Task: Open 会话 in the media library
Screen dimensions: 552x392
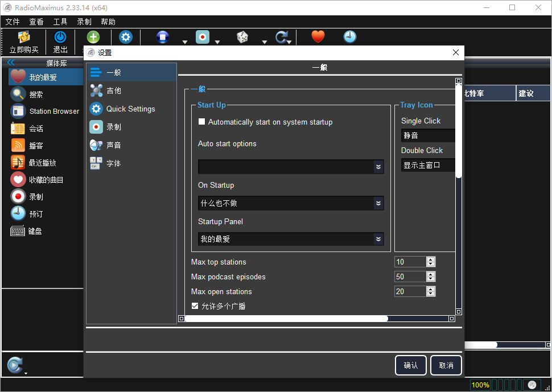Action: 46,129
